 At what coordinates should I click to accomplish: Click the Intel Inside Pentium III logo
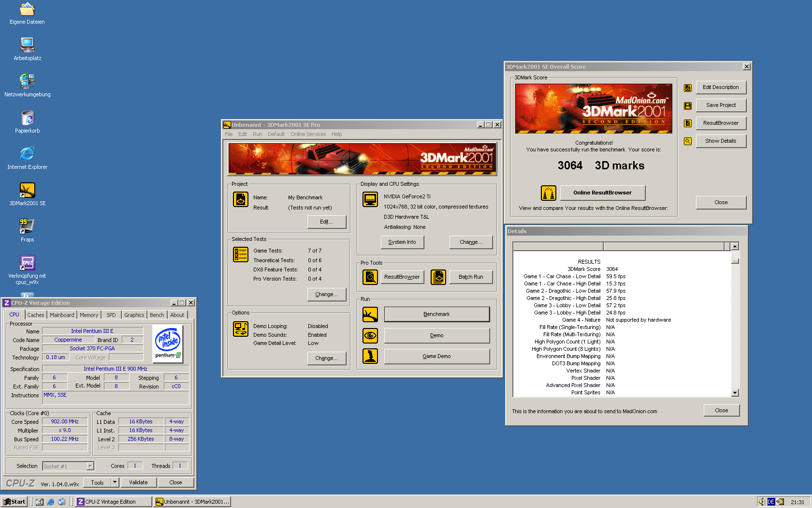point(168,344)
